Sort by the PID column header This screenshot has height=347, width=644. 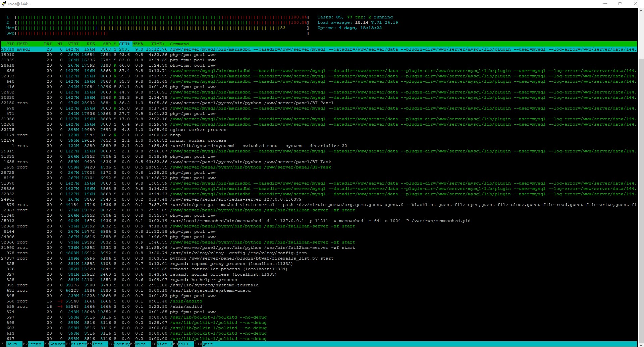tap(10, 44)
